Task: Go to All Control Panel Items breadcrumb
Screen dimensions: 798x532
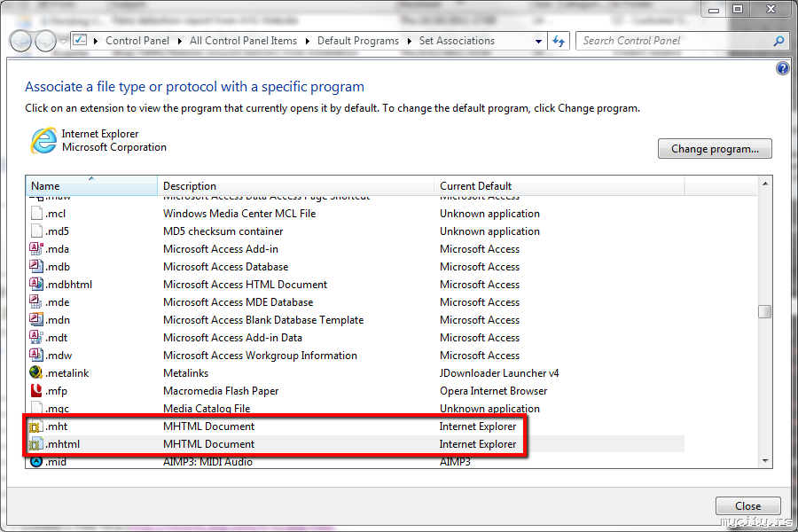Action: [x=243, y=41]
